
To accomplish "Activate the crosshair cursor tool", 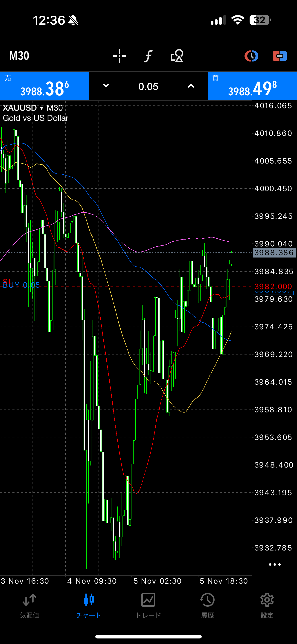I will click(119, 56).
